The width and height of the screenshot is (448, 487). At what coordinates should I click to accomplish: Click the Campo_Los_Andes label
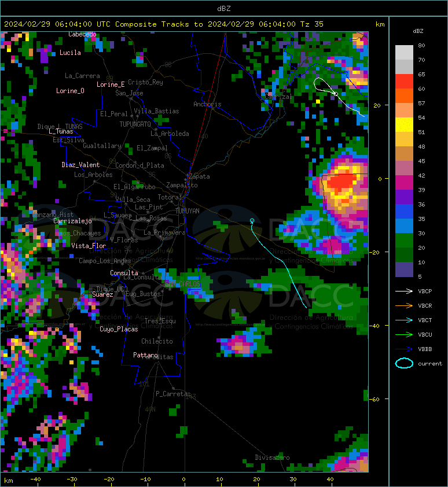click(x=105, y=261)
